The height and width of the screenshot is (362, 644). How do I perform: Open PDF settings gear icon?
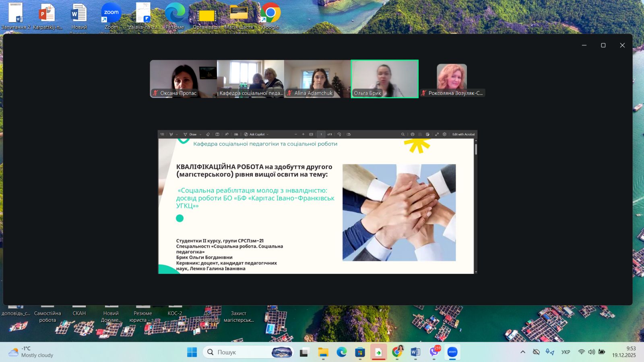pos(444,134)
